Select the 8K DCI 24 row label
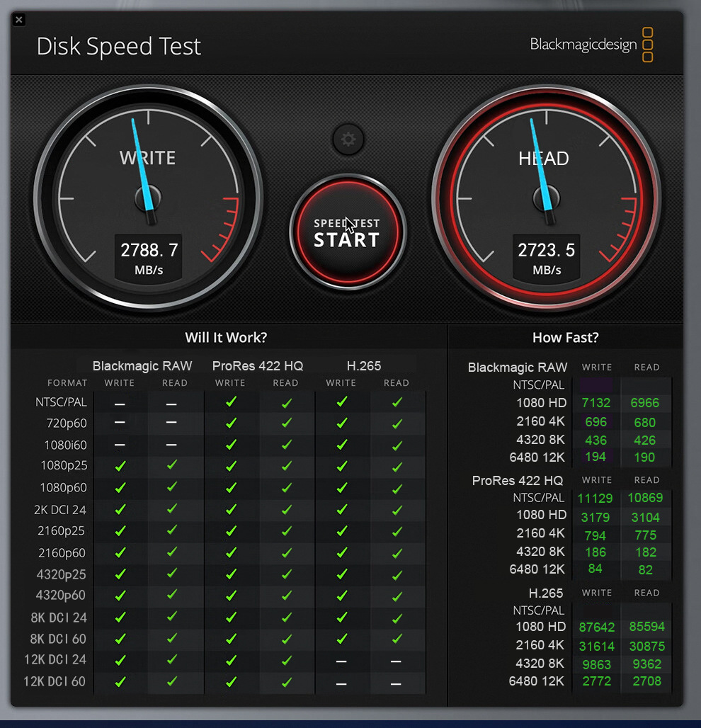 pyautogui.click(x=59, y=618)
